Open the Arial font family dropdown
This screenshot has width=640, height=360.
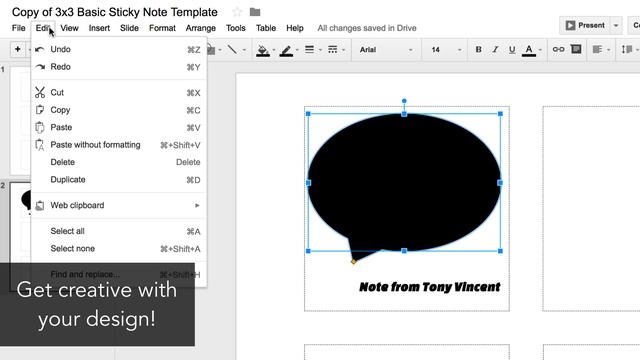pos(386,50)
